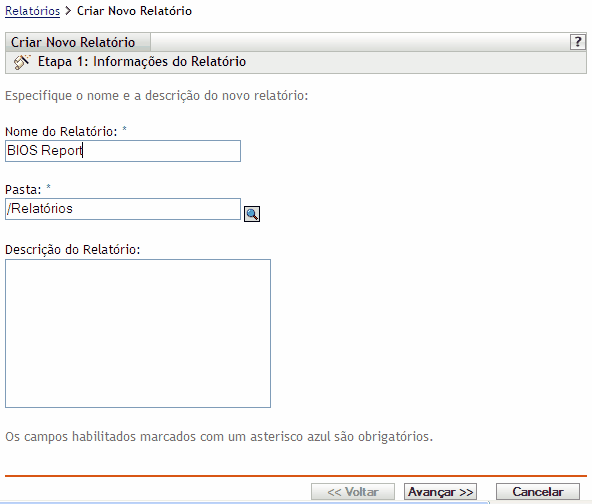Proceed with the Avançar >> button
The width and height of the screenshot is (592, 504).
(440, 492)
